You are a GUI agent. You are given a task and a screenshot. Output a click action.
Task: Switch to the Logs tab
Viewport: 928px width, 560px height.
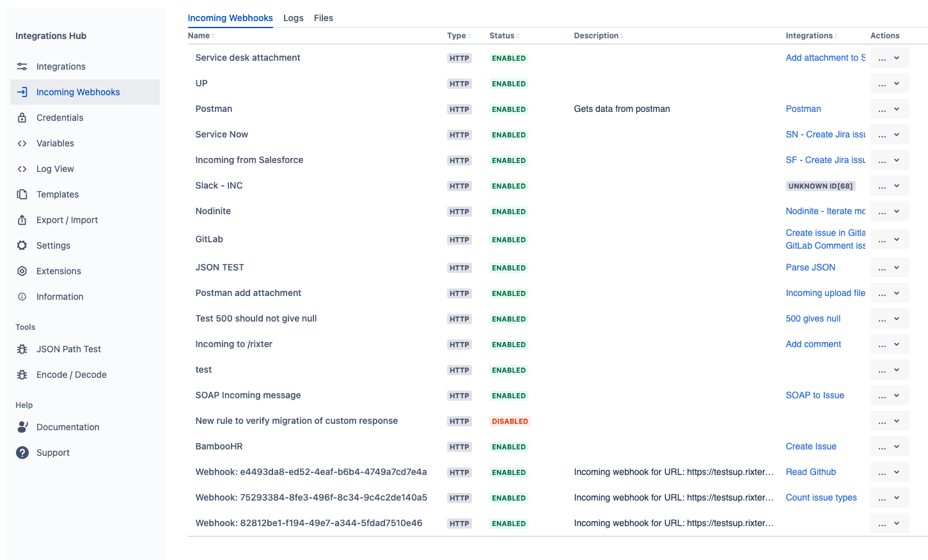point(294,18)
